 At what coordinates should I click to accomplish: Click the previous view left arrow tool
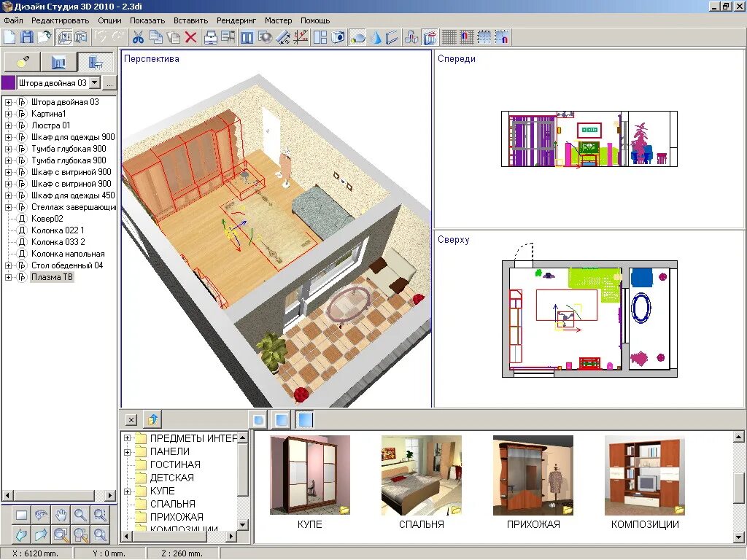click(x=21, y=534)
